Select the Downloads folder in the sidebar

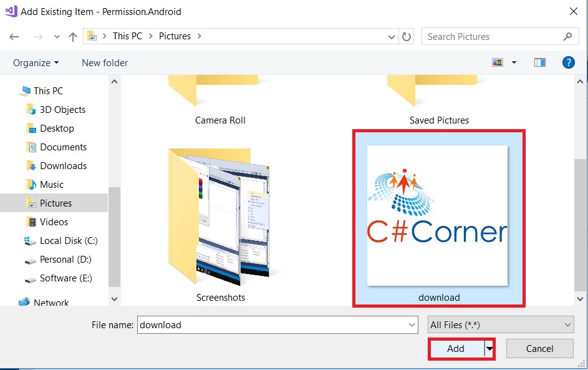point(61,165)
